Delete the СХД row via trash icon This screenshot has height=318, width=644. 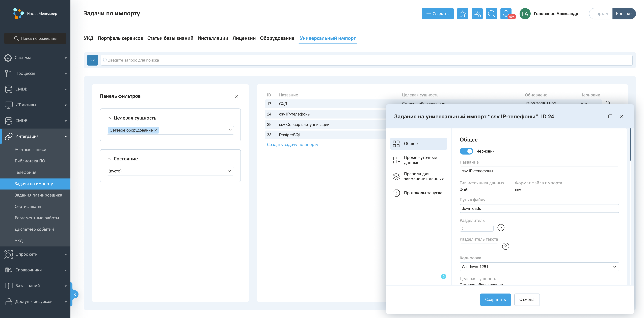pyautogui.click(x=607, y=103)
